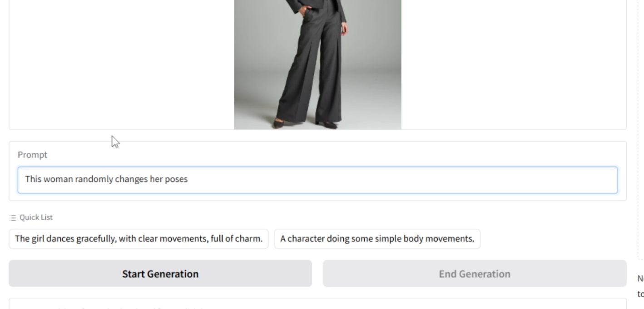Click the Prompt label above the textbox
Image resolution: width=644 pixels, height=309 pixels.
32,155
